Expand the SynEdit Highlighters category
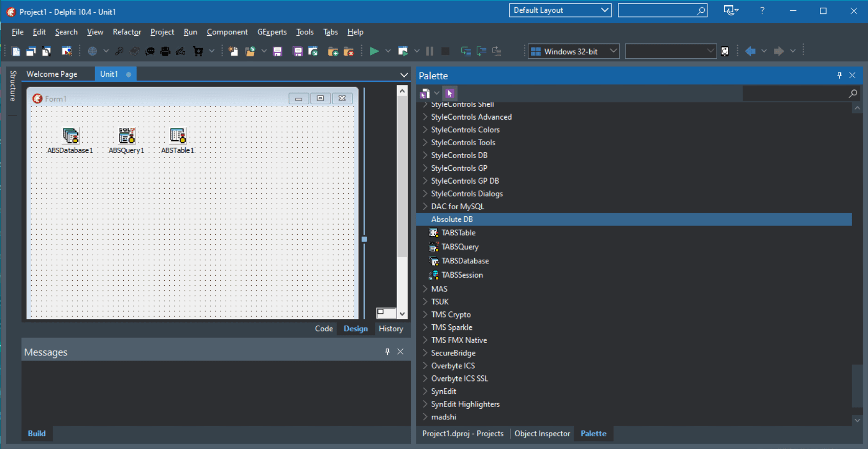This screenshot has width=868, height=449. tap(425, 404)
